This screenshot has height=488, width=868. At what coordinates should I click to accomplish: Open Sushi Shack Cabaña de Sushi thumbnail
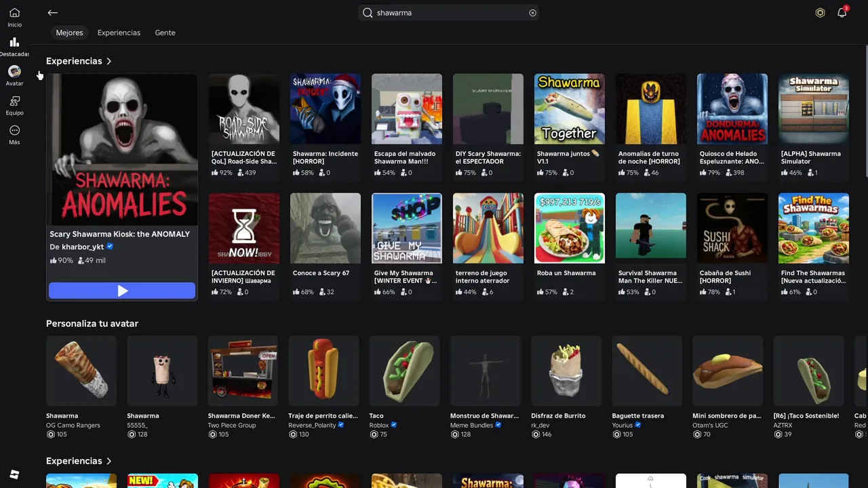(732, 228)
